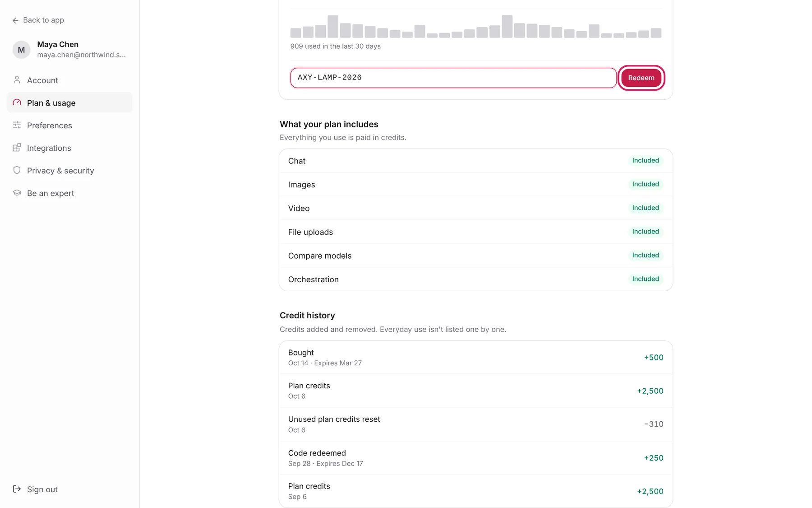Screen dimensions: 812x508
Task: Click the −310 credit amount
Action: [653, 424]
